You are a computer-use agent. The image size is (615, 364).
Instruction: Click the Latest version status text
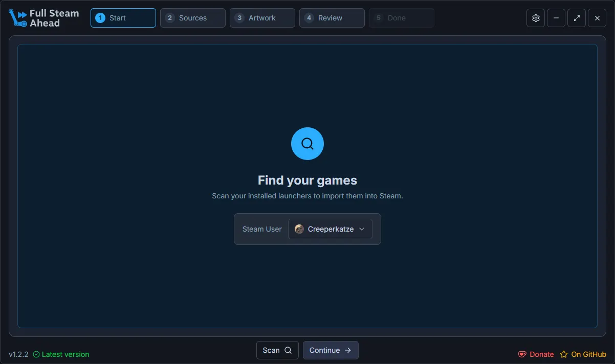pyautogui.click(x=65, y=354)
